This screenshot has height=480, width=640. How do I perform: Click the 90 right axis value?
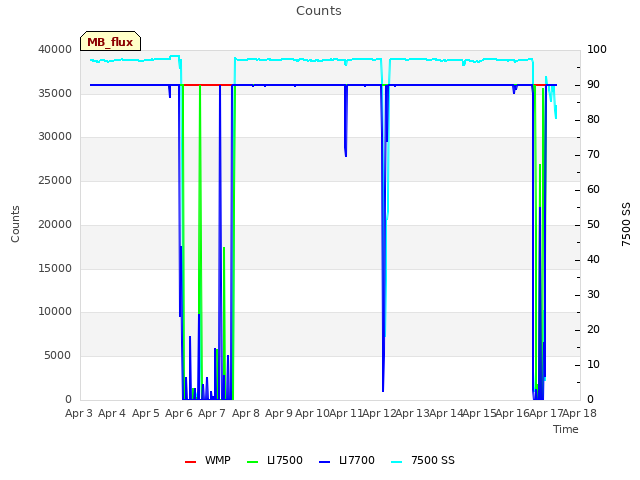(x=593, y=84)
